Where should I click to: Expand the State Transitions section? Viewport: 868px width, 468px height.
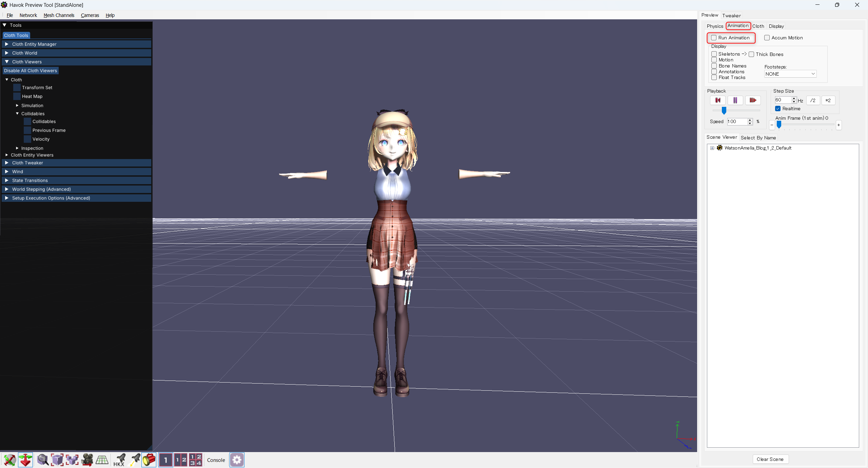(77, 180)
